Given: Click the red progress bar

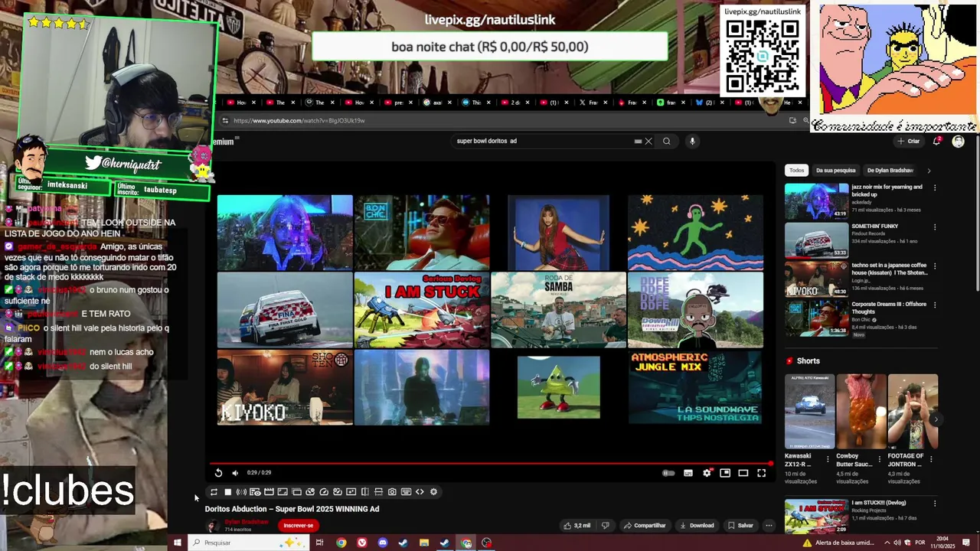Looking at the screenshot, I should pyautogui.click(x=490, y=464).
